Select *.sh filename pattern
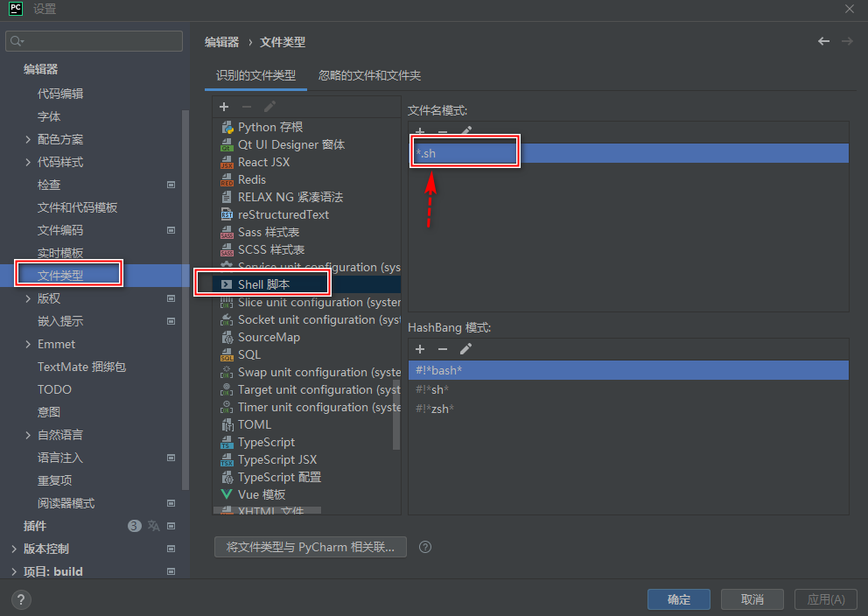868x616 pixels. coord(628,153)
